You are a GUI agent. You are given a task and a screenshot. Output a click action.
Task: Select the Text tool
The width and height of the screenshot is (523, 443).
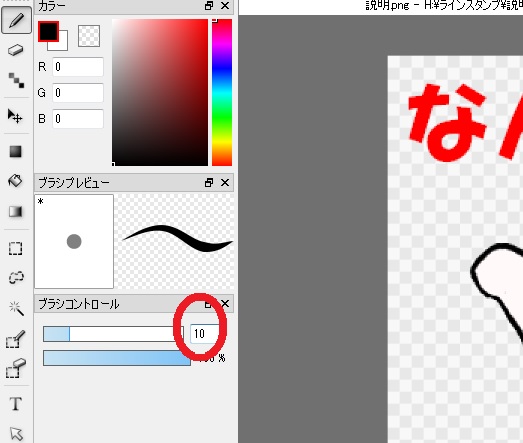(16, 404)
